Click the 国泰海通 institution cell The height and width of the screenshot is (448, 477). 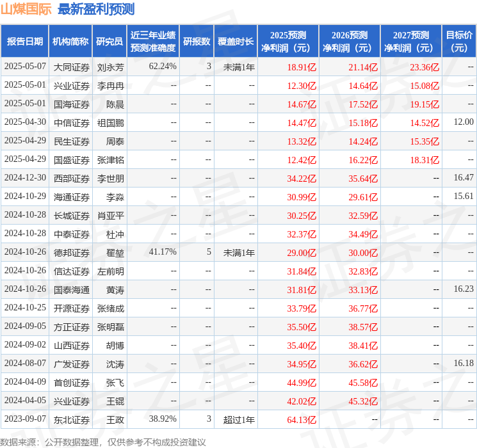(x=72, y=290)
